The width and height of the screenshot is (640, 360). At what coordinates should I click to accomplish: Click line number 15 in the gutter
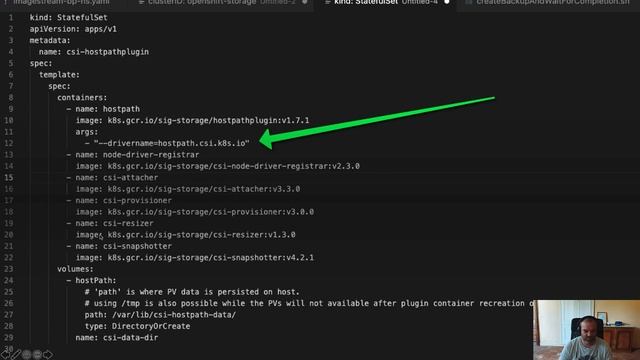tap(9, 178)
